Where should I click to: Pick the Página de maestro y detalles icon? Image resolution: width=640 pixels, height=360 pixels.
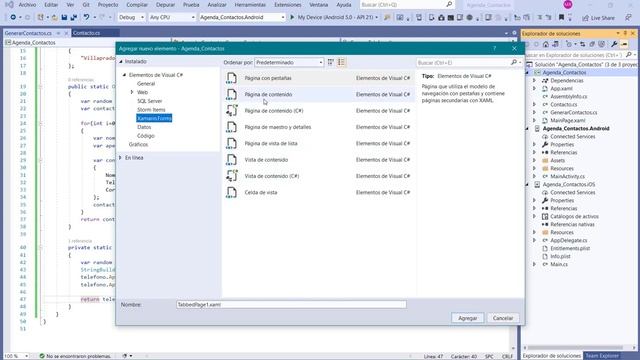pyautogui.click(x=231, y=127)
